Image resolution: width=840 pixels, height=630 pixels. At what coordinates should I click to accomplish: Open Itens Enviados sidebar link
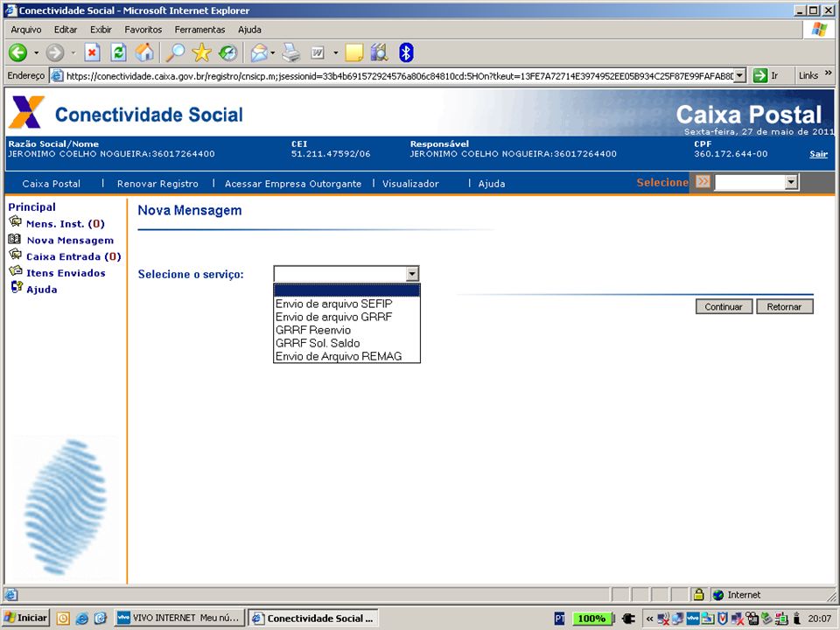click(x=66, y=273)
